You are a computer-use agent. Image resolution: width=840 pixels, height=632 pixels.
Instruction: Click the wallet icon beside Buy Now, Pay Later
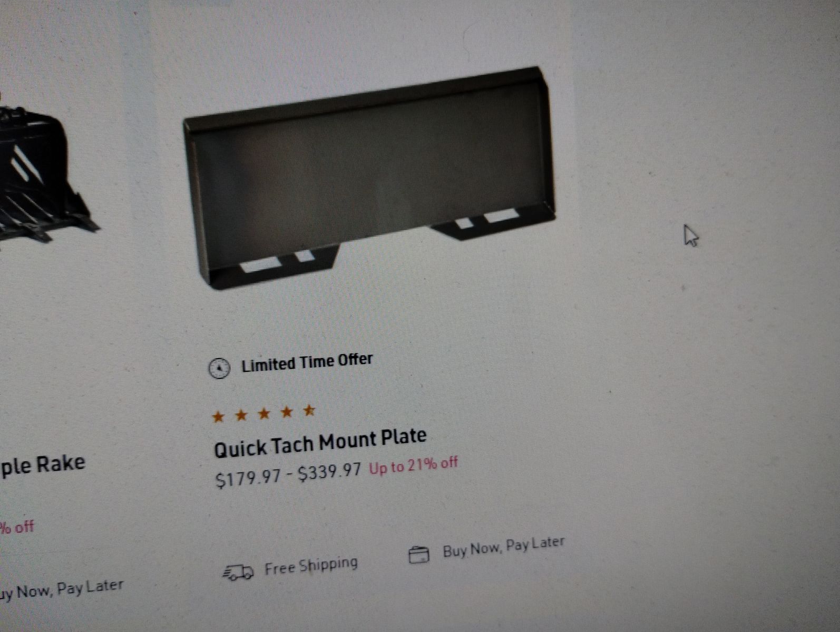click(x=419, y=555)
